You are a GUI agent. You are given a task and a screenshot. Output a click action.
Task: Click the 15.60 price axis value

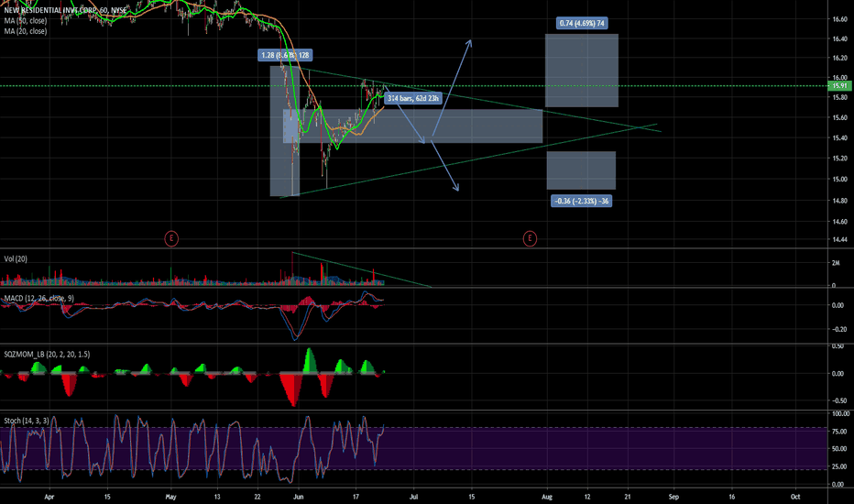coord(839,117)
